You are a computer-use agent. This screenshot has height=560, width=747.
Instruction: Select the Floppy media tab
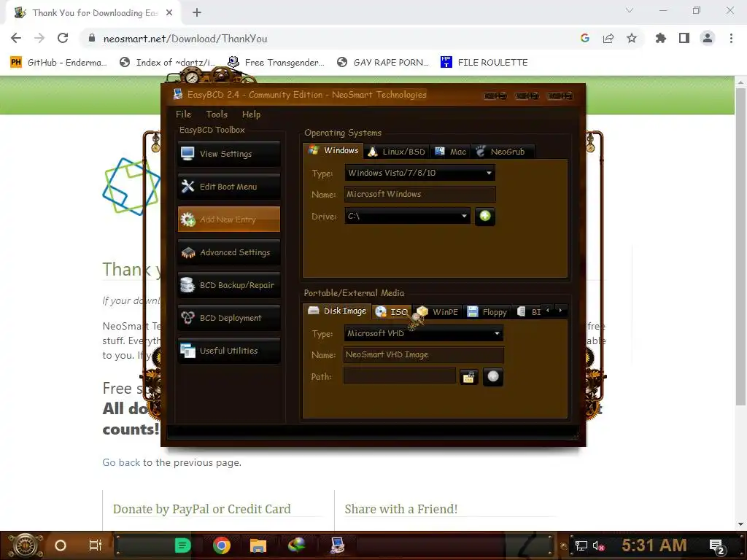pos(487,312)
